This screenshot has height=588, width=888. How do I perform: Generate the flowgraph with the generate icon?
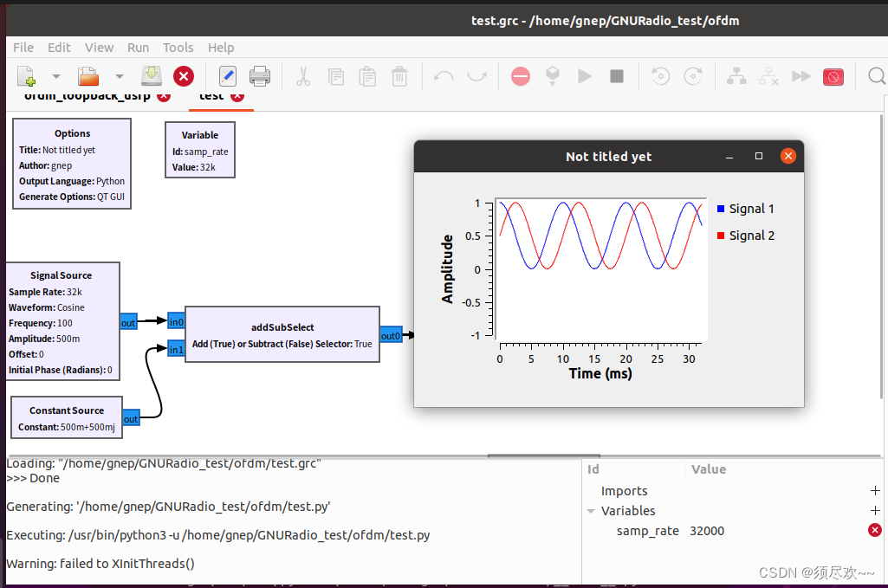(553, 76)
